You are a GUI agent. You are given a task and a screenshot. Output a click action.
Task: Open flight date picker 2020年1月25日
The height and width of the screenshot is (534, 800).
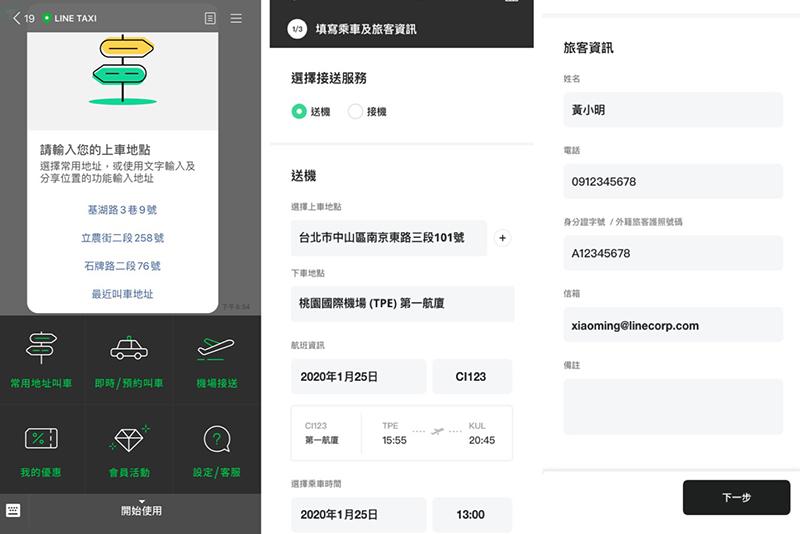click(358, 377)
